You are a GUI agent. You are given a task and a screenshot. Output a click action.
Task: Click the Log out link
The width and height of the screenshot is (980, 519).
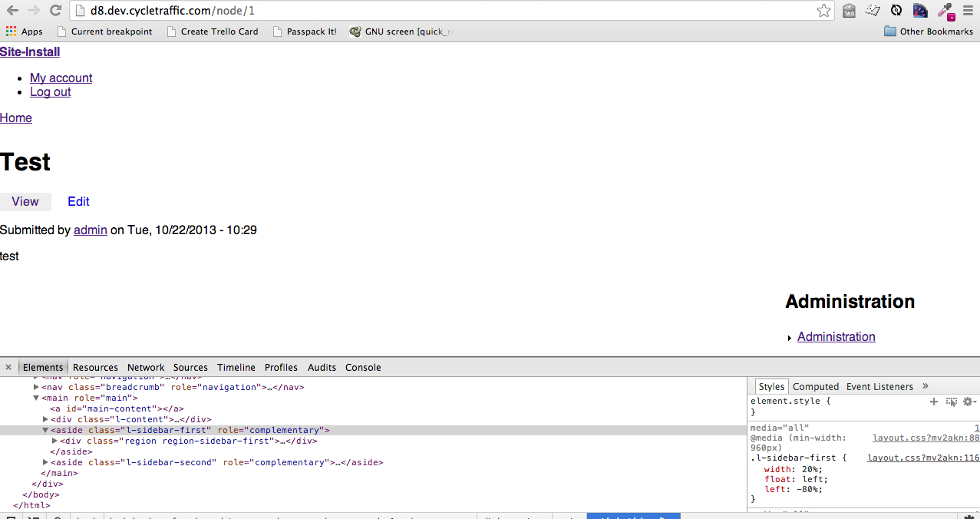click(x=50, y=91)
